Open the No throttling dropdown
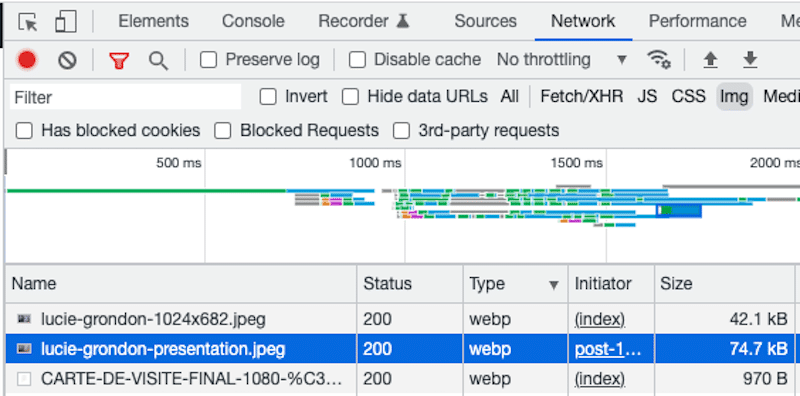Image resolution: width=800 pixels, height=396 pixels. click(562, 60)
